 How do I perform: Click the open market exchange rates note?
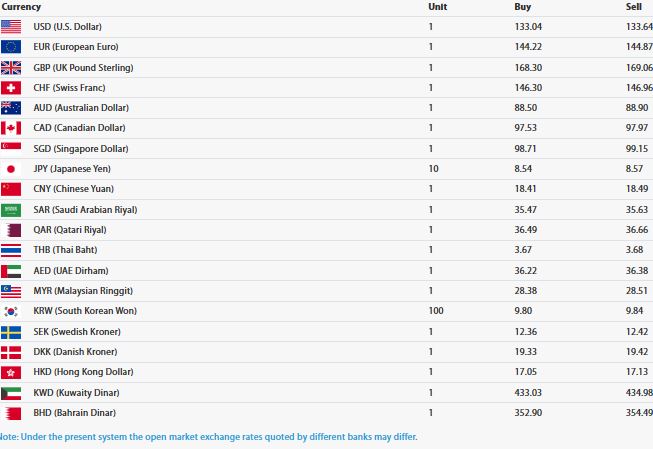(208, 437)
